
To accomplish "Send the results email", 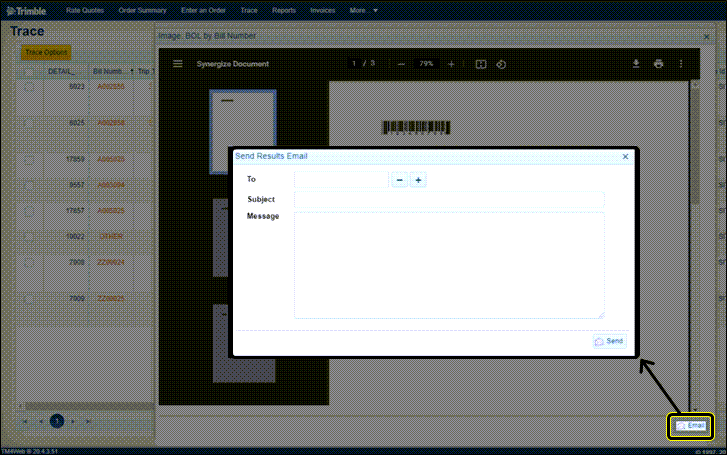I will pos(610,341).
